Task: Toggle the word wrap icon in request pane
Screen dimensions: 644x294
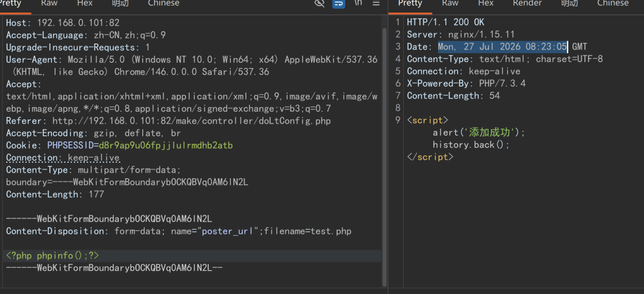Action: [339, 4]
